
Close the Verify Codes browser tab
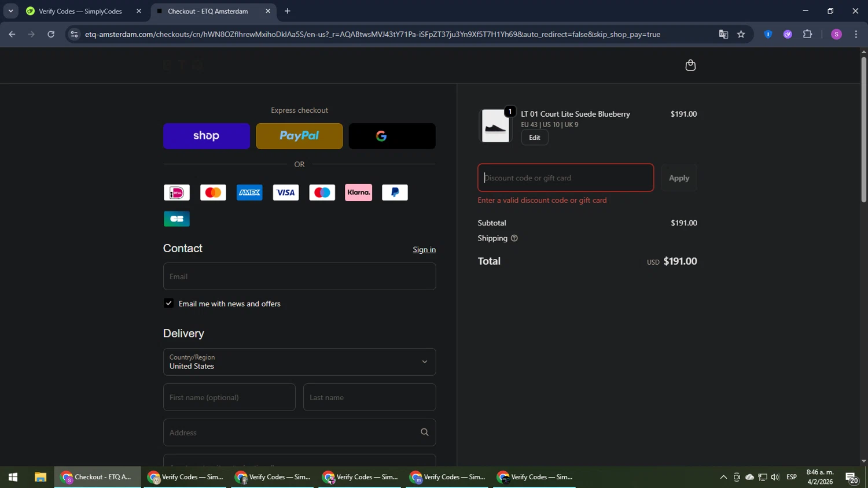click(x=138, y=11)
